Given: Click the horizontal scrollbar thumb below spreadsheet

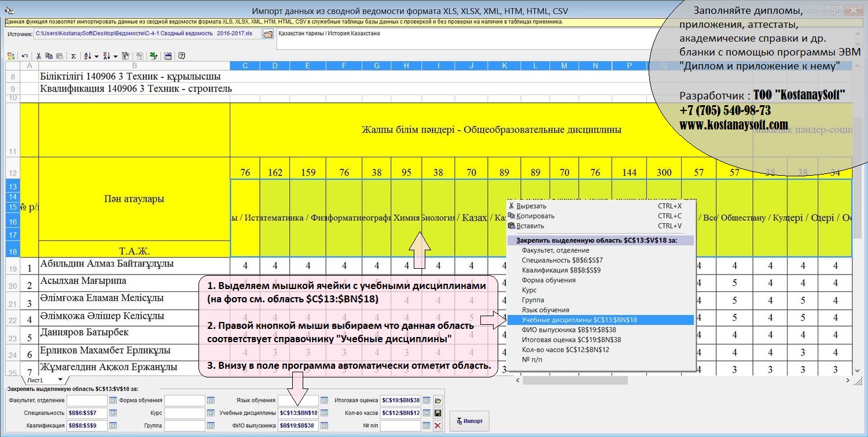Looking at the screenshot, I should click(x=575, y=380).
